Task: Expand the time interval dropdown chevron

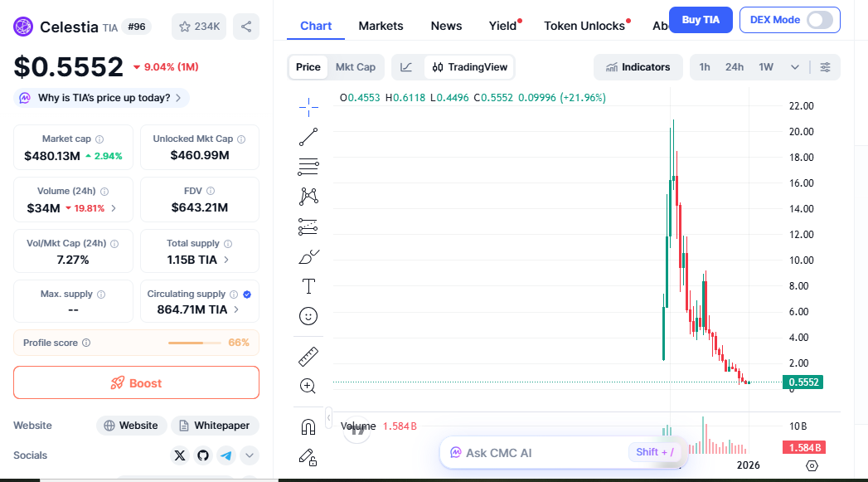Action: [x=795, y=67]
